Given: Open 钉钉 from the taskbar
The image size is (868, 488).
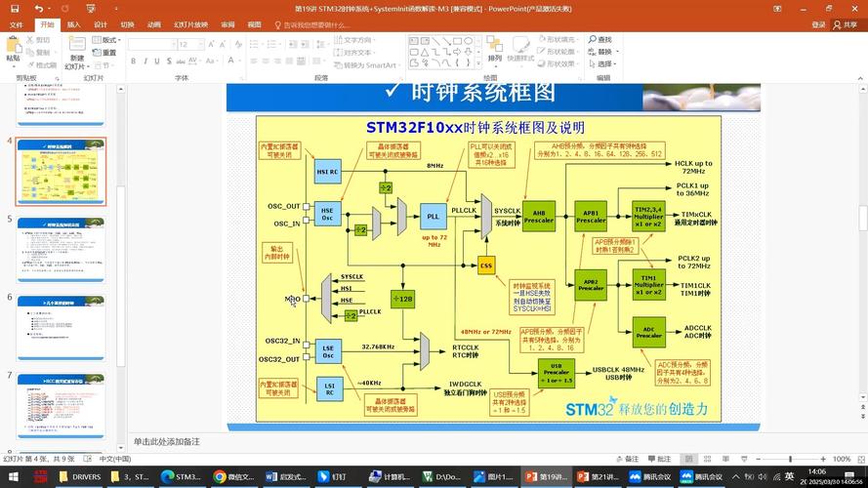Looking at the screenshot, I should (333, 476).
